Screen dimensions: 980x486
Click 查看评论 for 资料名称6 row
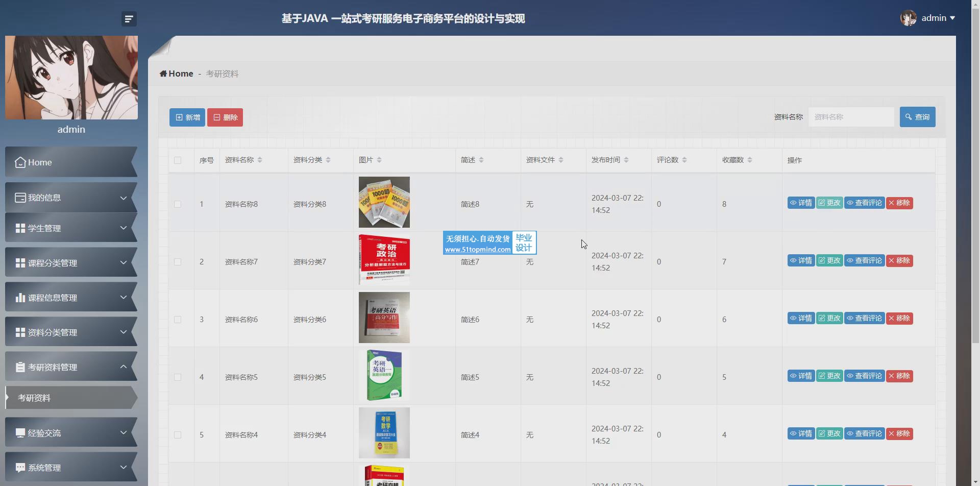click(865, 319)
